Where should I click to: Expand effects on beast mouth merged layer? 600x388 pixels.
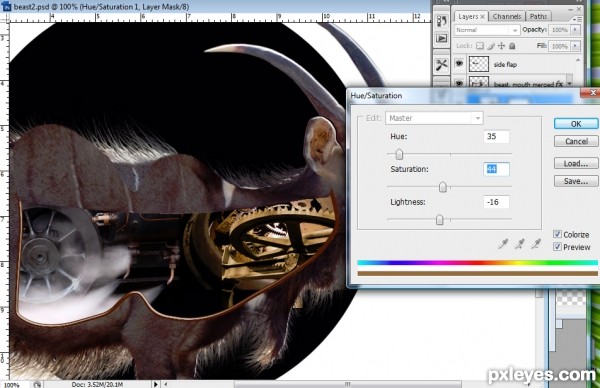pyautogui.click(x=569, y=83)
